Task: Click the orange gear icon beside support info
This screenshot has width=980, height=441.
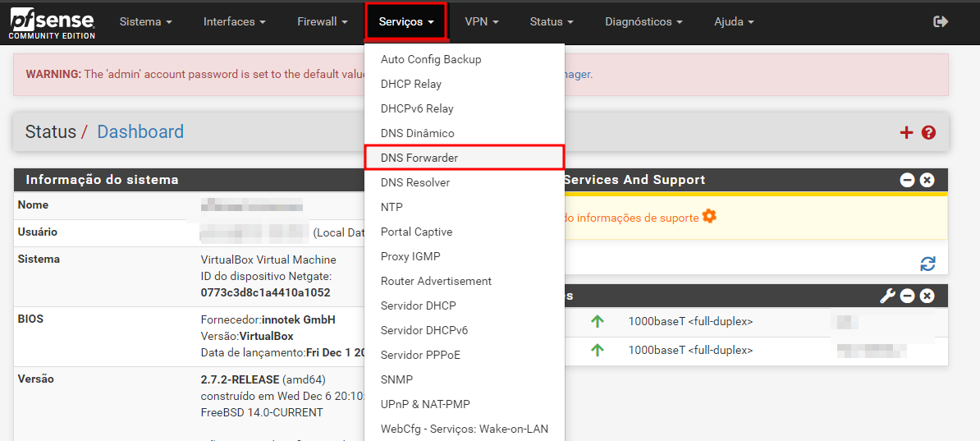Action: pyautogui.click(x=709, y=217)
